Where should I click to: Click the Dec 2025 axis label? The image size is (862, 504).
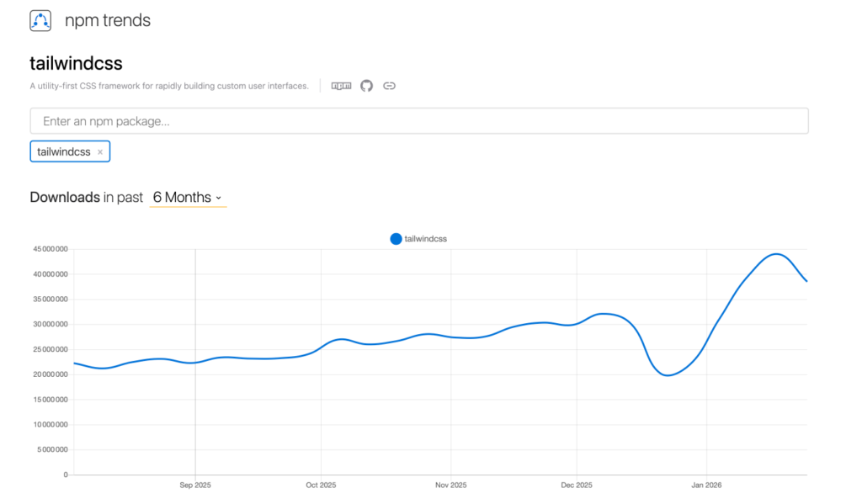577,485
